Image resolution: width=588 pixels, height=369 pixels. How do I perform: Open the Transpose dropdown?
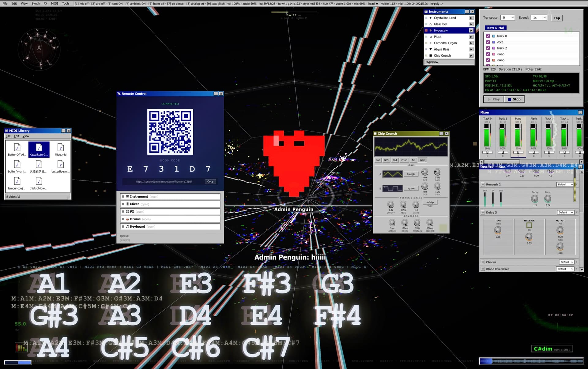[508, 17]
